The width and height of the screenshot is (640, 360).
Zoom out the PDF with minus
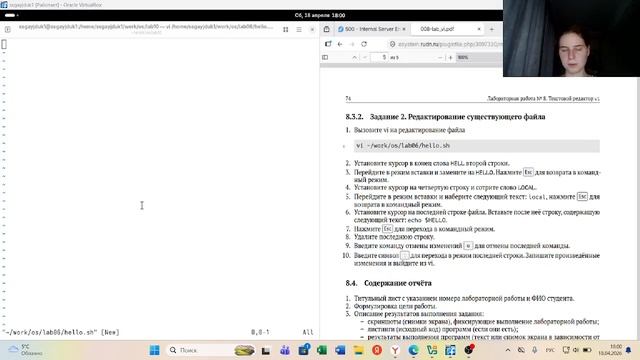(x=440, y=58)
